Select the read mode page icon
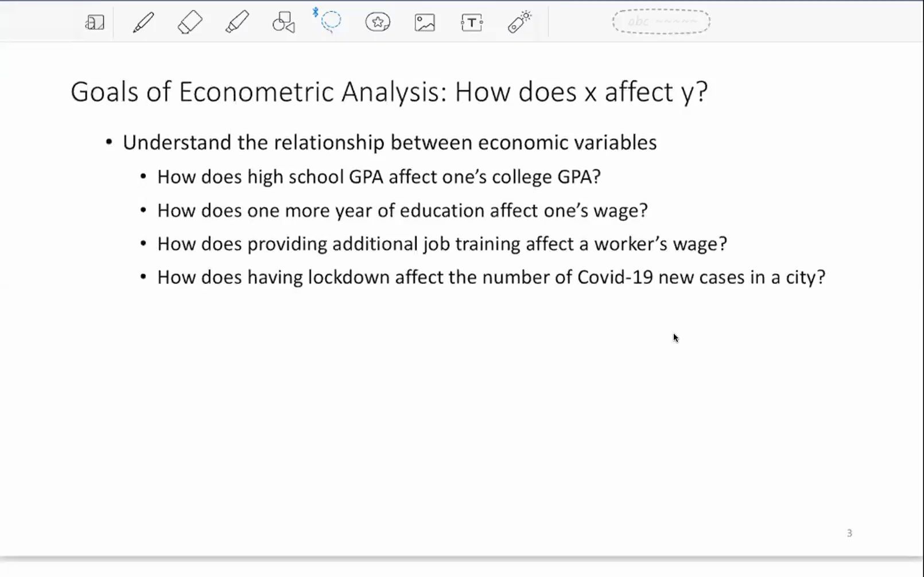The height and width of the screenshot is (577, 924). 95,22
